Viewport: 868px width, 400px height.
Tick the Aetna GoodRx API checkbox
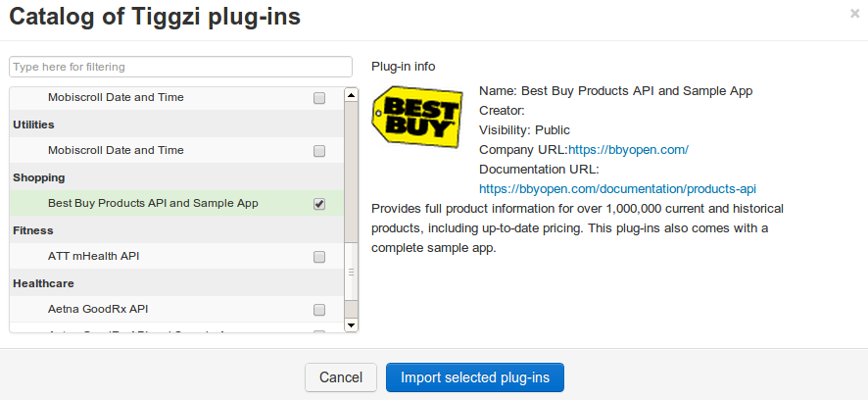pos(319,310)
